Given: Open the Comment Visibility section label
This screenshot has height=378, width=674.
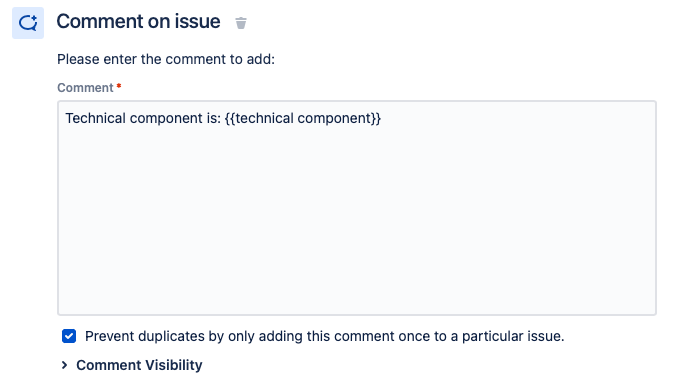Looking at the screenshot, I should coord(139,365).
